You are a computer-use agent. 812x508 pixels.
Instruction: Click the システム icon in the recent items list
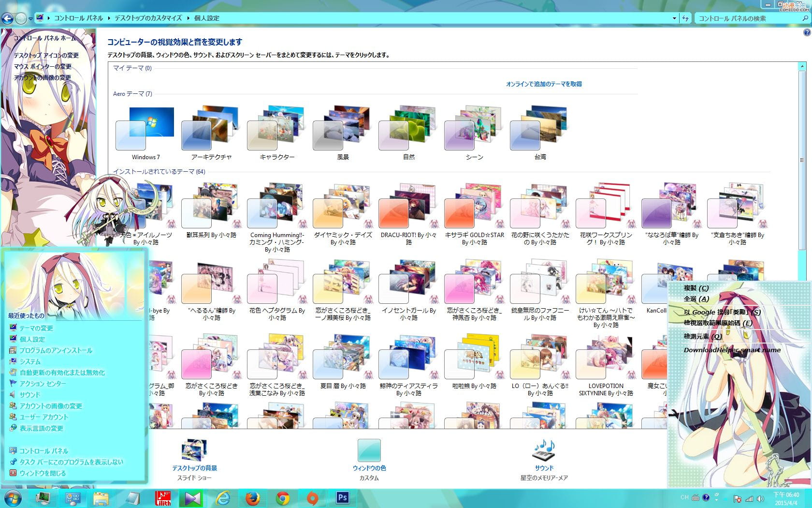click(x=12, y=361)
